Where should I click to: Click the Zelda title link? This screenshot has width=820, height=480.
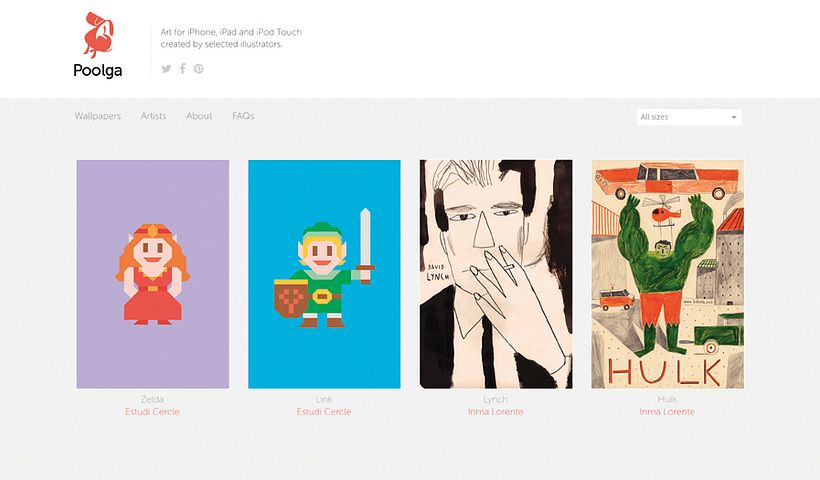[153, 400]
